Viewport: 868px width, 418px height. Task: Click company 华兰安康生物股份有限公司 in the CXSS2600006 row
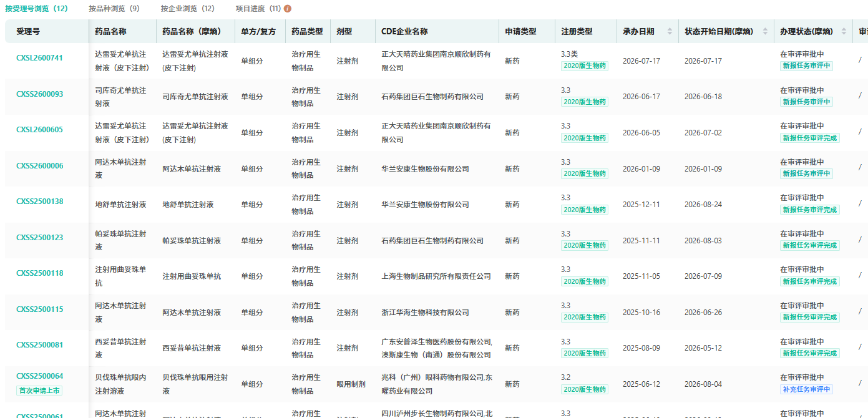[x=426, y=169]
